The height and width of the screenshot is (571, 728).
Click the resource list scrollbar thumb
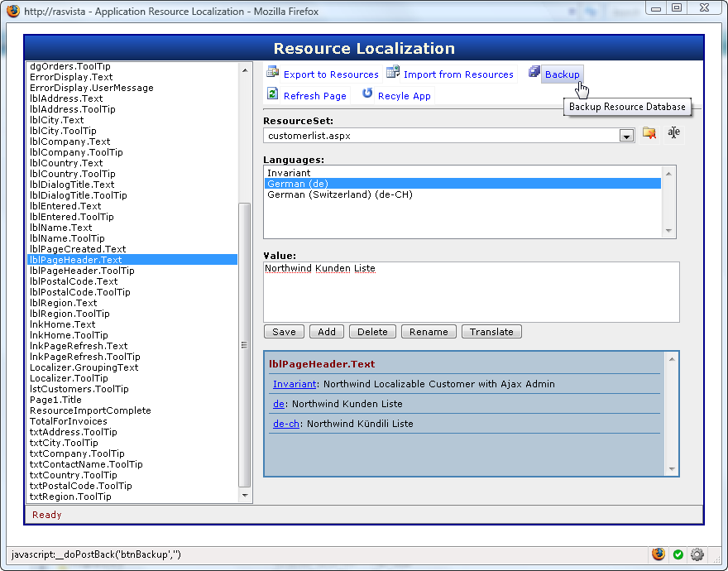244,345
